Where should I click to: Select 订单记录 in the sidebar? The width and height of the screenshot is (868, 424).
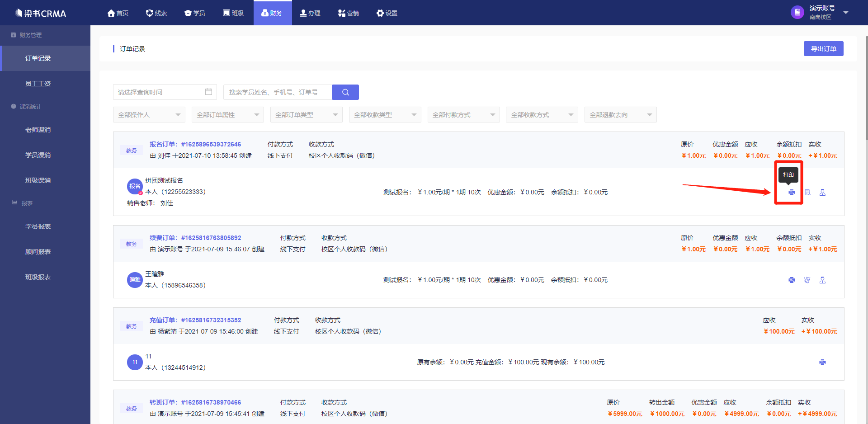(45, 58)
